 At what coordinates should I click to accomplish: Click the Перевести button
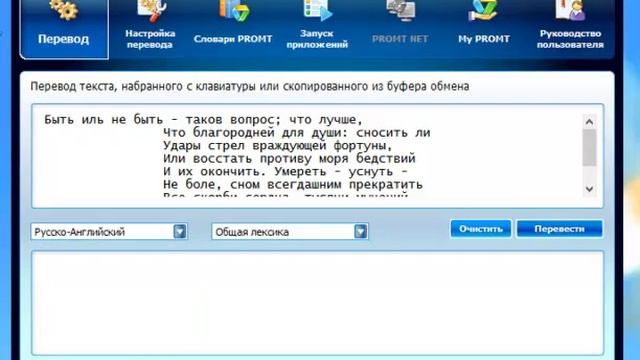[x=559, y=229]
